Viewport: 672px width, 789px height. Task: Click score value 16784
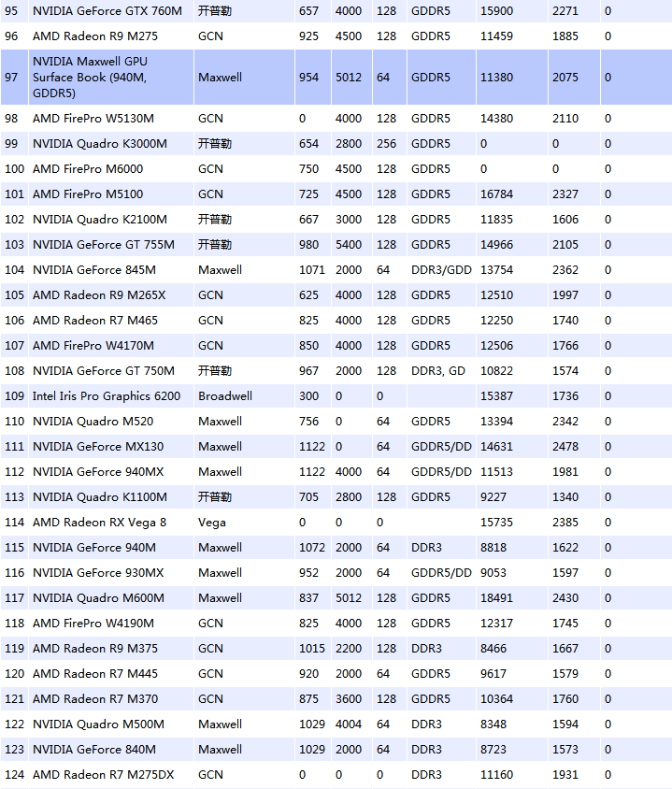click(496, 194)
